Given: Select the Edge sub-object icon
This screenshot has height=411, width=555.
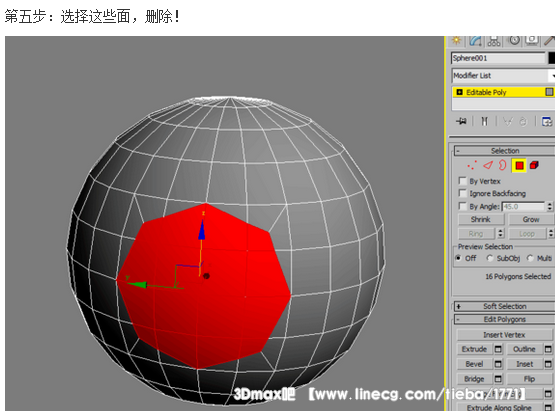Looking at the screenshot, I should tap(488, 165).
